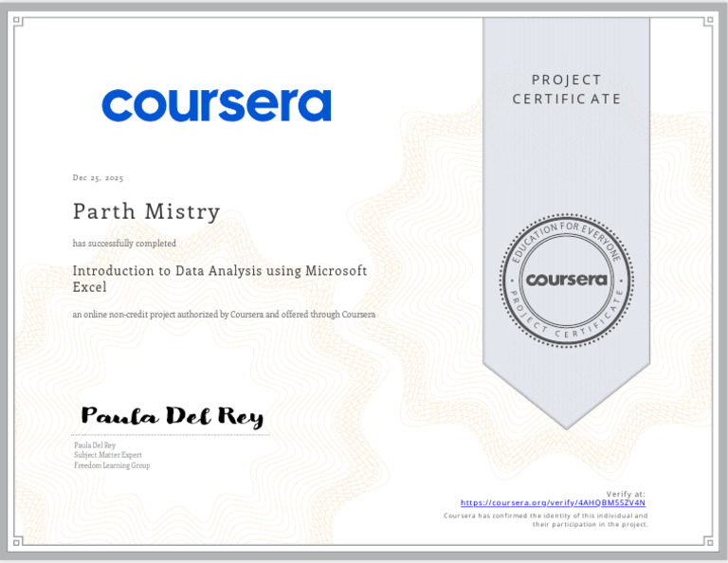Click the 'Freedom Learning Group' line
This screenshot has width=728, height=563.
coord(112,465)
